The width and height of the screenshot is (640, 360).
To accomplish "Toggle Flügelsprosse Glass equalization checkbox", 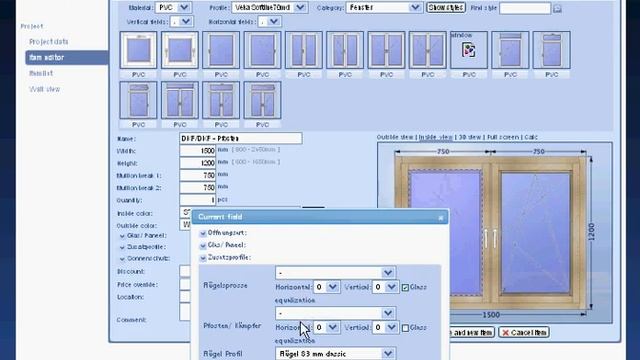I will (405, 287).
